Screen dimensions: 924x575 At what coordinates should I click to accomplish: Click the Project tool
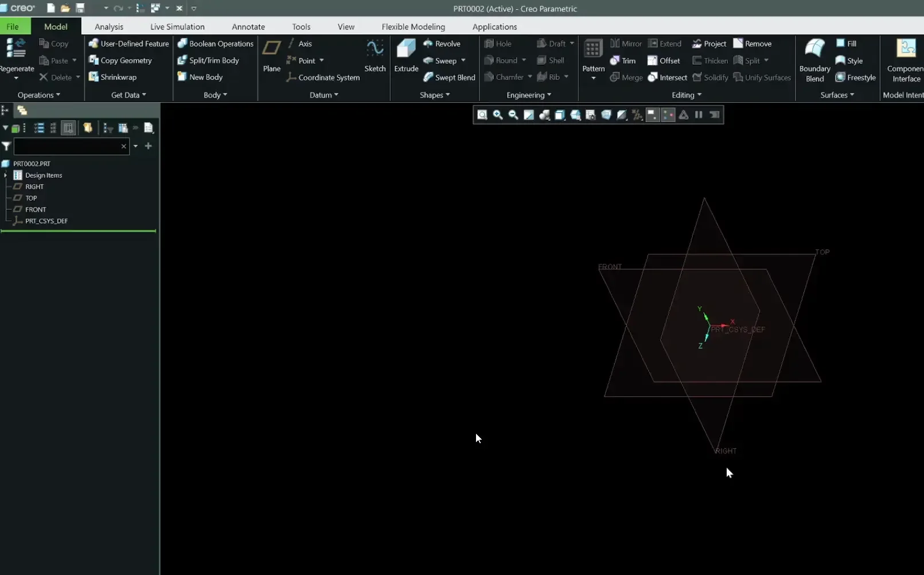point(709,44)
